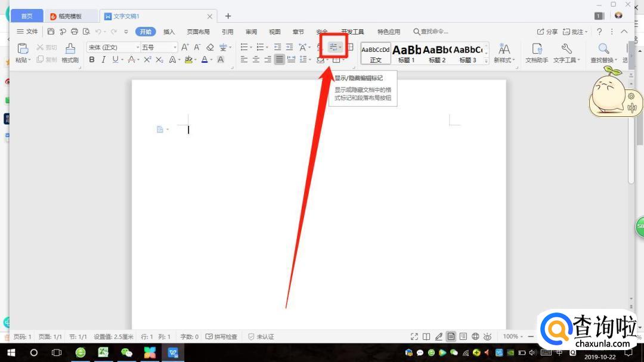Open the font size dropdown 五号
The image size is (644, 362).
pyautogui.click(x=159, y=47)
